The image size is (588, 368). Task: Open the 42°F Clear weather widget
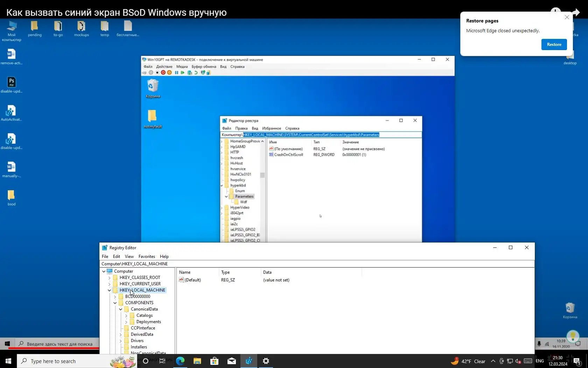click(x=468, y=361)
